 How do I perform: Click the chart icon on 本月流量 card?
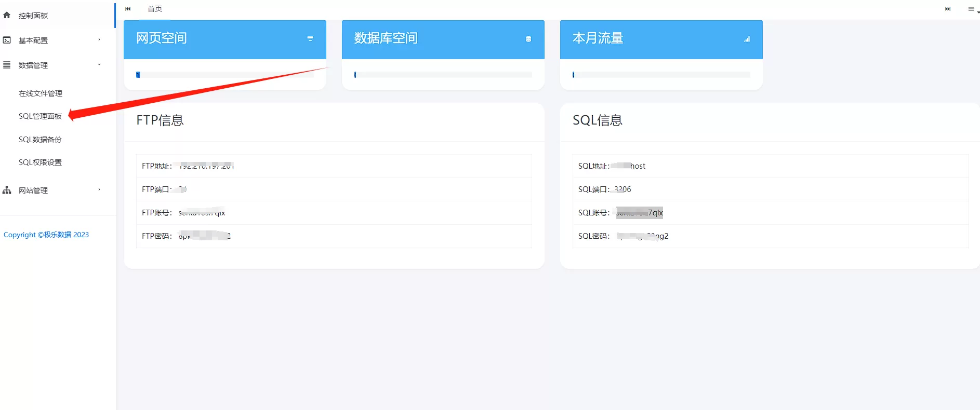[747, 39]
